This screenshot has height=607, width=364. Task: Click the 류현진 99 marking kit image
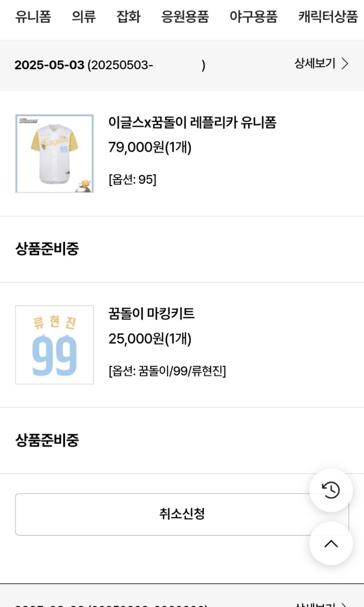[54, 345]
